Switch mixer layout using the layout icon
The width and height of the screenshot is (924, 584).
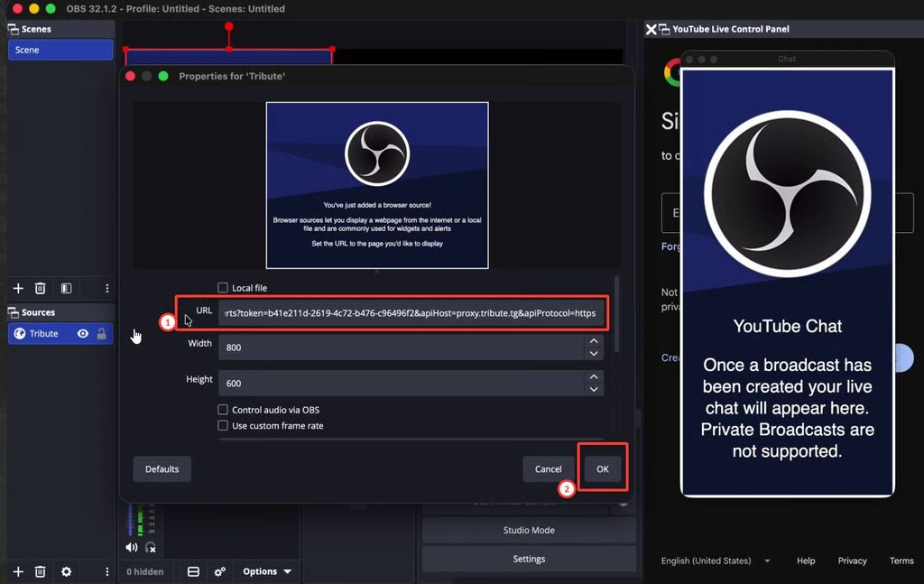[193, 571]
